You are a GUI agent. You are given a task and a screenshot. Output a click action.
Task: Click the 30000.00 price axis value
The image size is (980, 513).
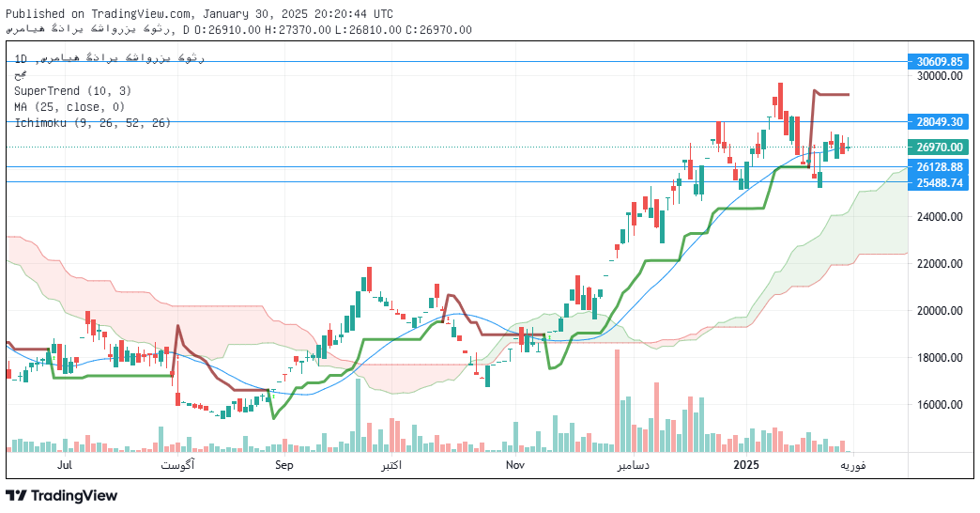click(x=940, y=76)
